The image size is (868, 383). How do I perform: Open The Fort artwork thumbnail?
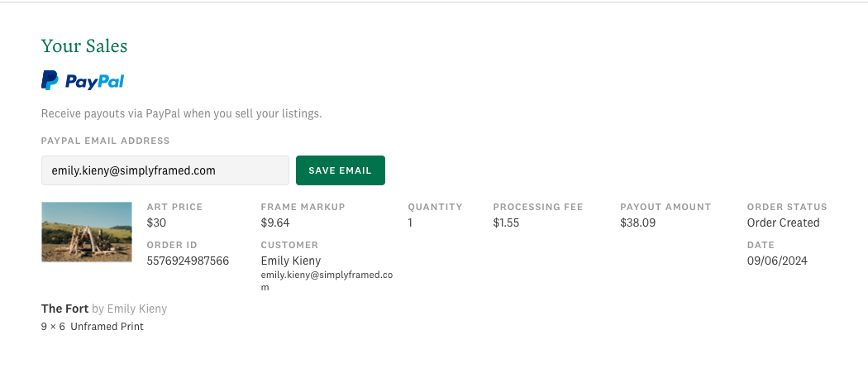(x=87, y=232)
